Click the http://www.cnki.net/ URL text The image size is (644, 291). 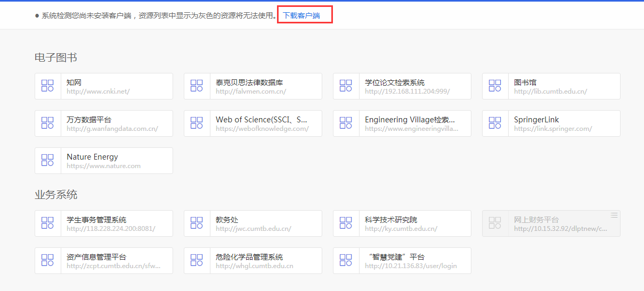pyautogui.click(x=98, y=92)
